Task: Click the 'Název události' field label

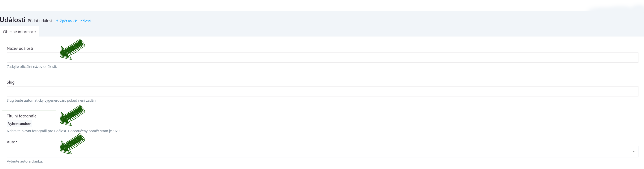Action: 20,49
